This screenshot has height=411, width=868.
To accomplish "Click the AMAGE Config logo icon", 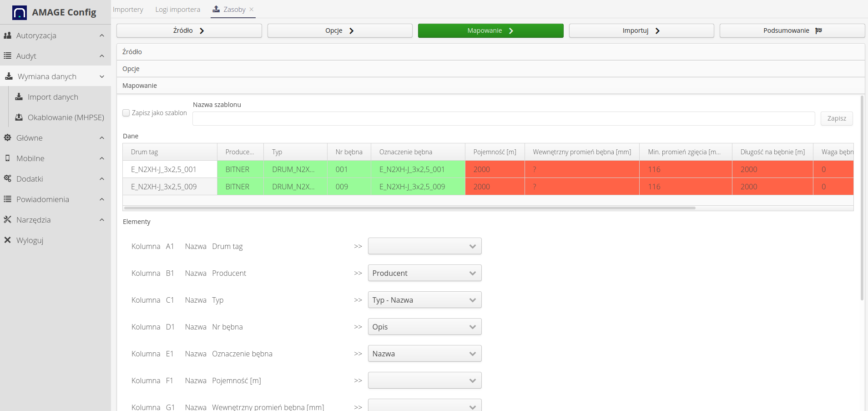I will [x=19, y=12].
